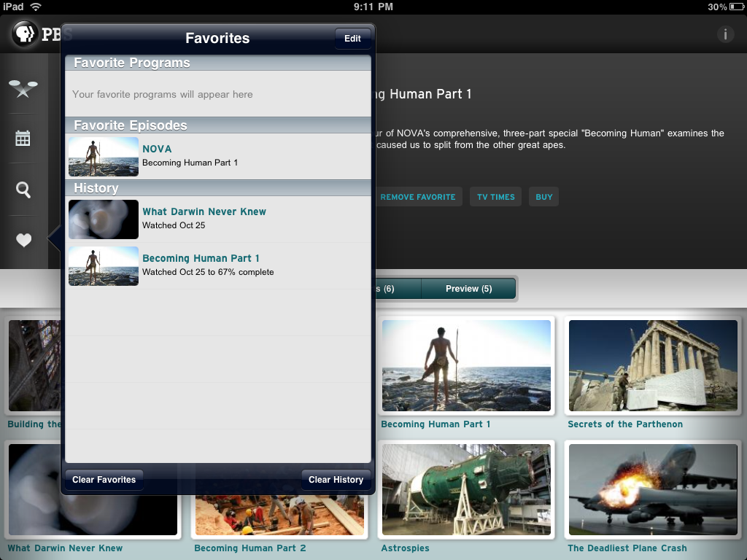Image resolution: width=747 pixels, height=560 pixels.
Task: Tap 'Becoming Human Part 1' subtitle under NOVA
Action: click(x=190, y=163)
